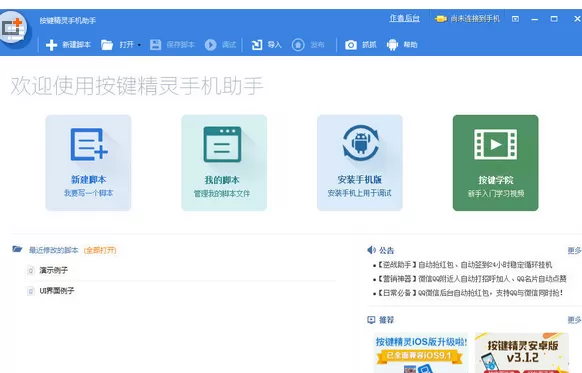Click the speaker icon beside 公告
The width and height of the screenshot is (582, 373).
371,250
